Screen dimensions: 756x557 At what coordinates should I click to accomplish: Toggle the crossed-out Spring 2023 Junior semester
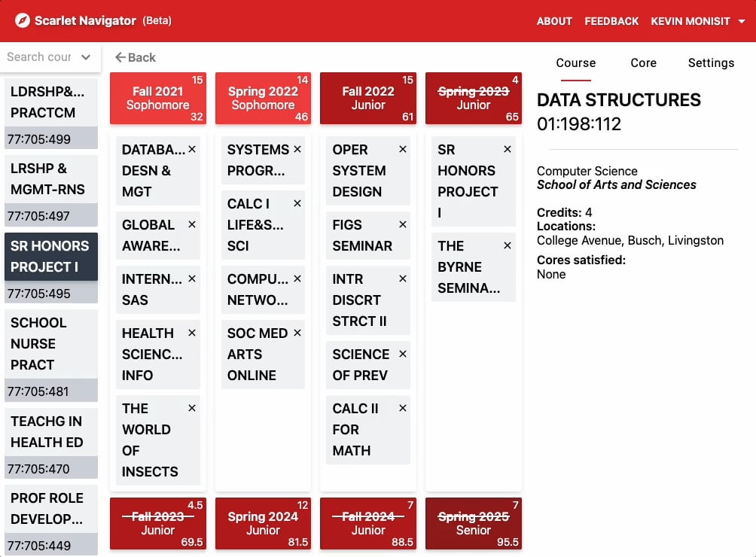[474, 99]
